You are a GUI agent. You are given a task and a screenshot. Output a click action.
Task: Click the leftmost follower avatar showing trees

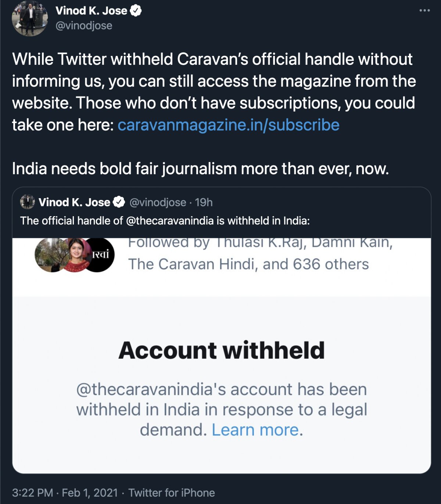pyautogui.click(x=50, y=255)
